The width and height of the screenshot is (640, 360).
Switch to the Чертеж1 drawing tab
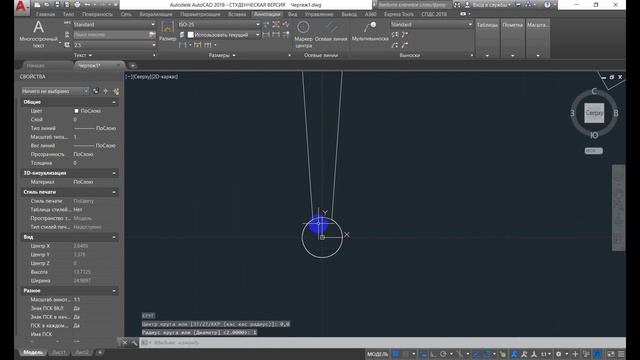(x=89, y=65)
